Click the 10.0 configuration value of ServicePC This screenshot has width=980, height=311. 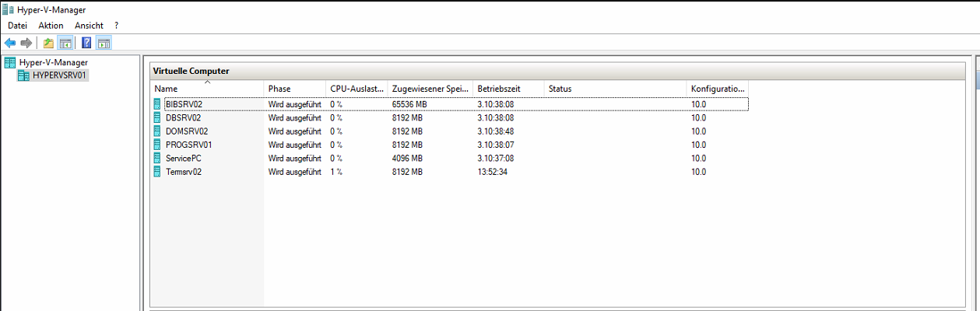point(698,158)
